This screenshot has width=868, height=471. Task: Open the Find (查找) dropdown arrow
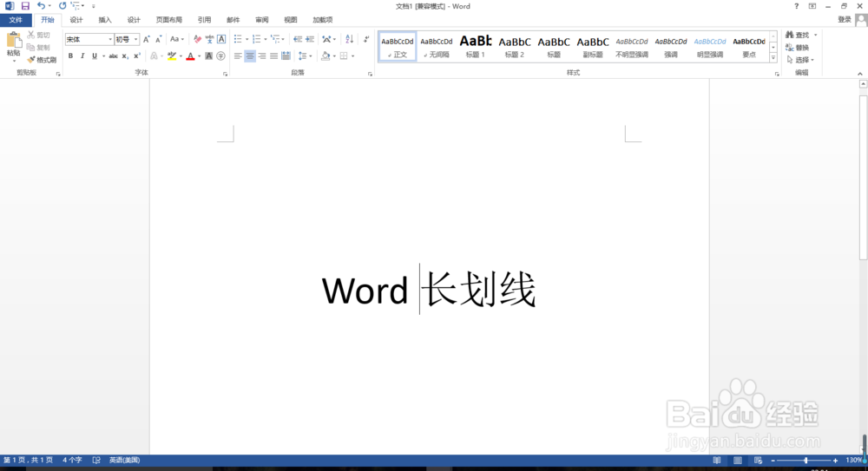click(x=815, y=35)
